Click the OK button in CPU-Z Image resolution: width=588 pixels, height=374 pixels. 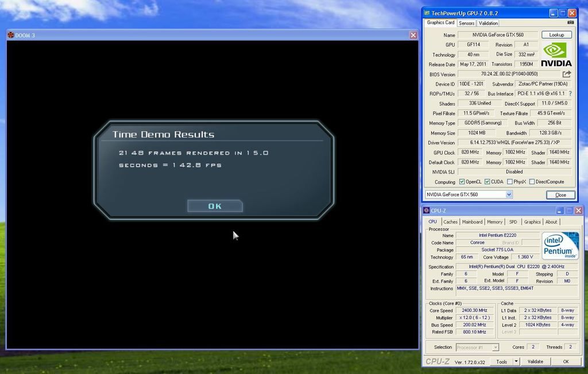pyautogui.click(x=566, y=361)
